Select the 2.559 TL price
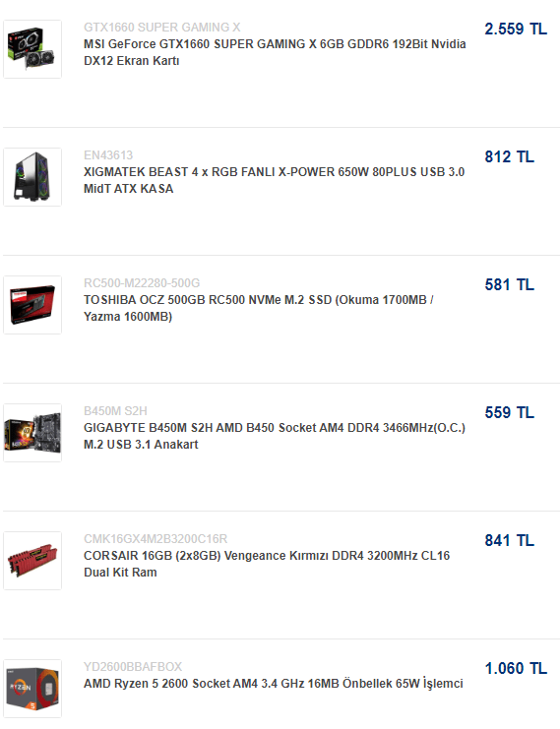The width and height of the screenshot is (560, 729). pos(516,29)
